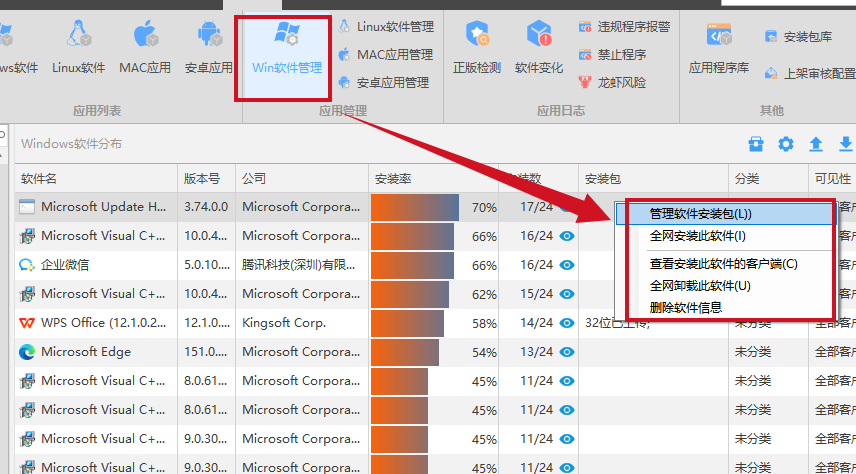
Task: Click the 58% install rate bar for WPS
Action: (407, 323)
